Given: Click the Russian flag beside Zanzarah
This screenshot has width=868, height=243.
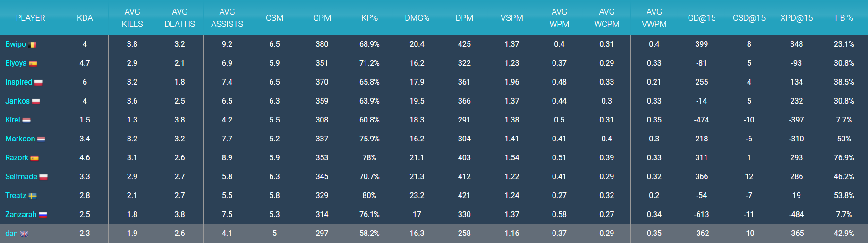Looking at the screenshot, I should [43, 215].
